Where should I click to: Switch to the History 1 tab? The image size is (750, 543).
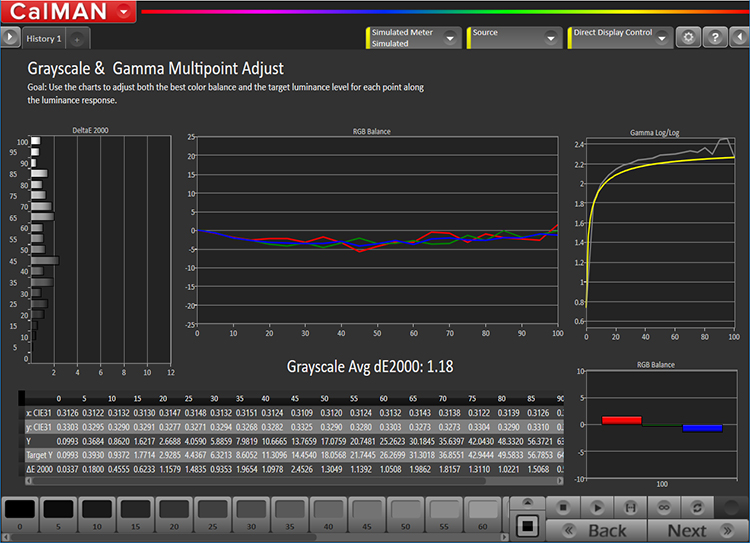tap(43, 38)
